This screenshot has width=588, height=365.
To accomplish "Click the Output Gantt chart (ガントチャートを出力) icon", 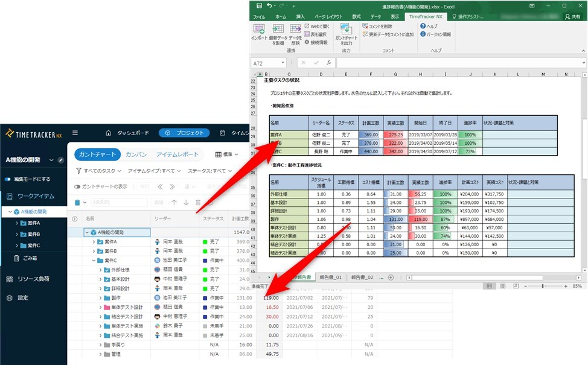I will click(x=346, y=34).
